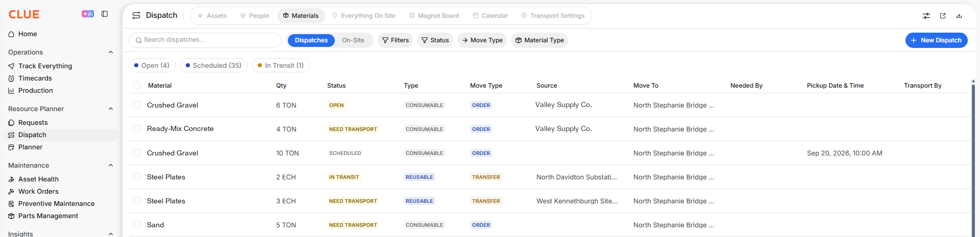
Task: Click the Dispatch header icon
Action: point(136,15)
